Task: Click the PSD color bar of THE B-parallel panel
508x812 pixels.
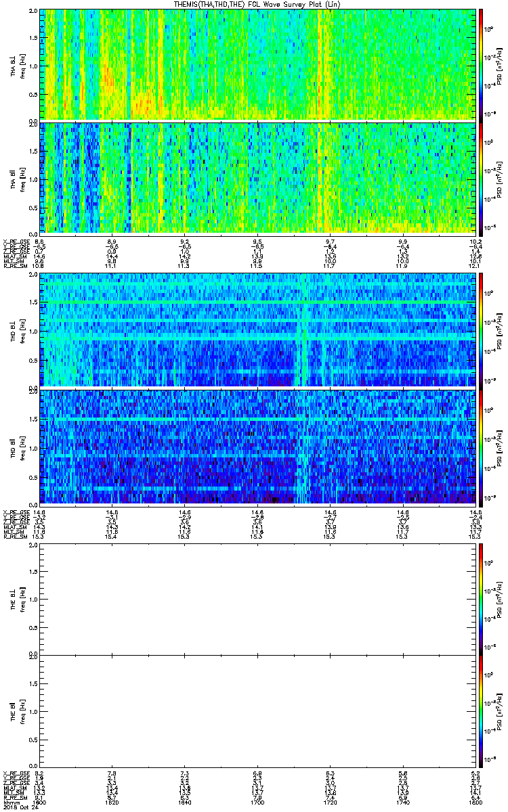Action: pos(481,711)
